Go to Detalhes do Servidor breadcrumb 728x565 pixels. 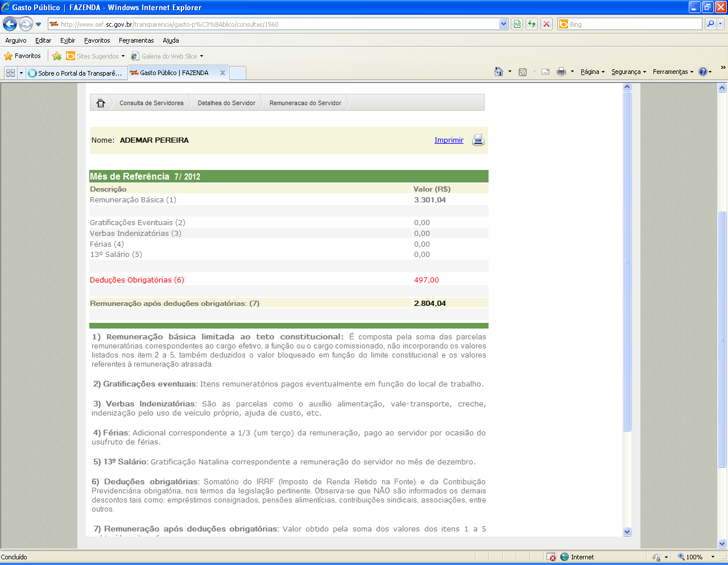[226, 103]
